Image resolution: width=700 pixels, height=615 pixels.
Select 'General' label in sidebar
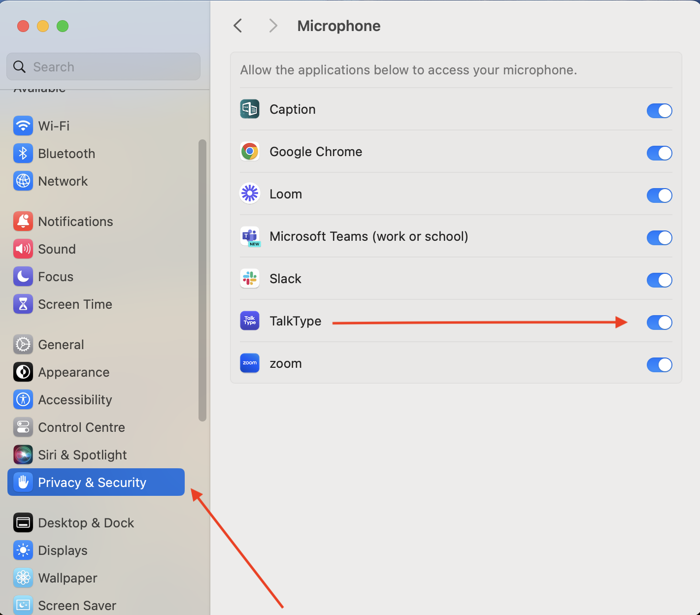(x=61, y=345)
